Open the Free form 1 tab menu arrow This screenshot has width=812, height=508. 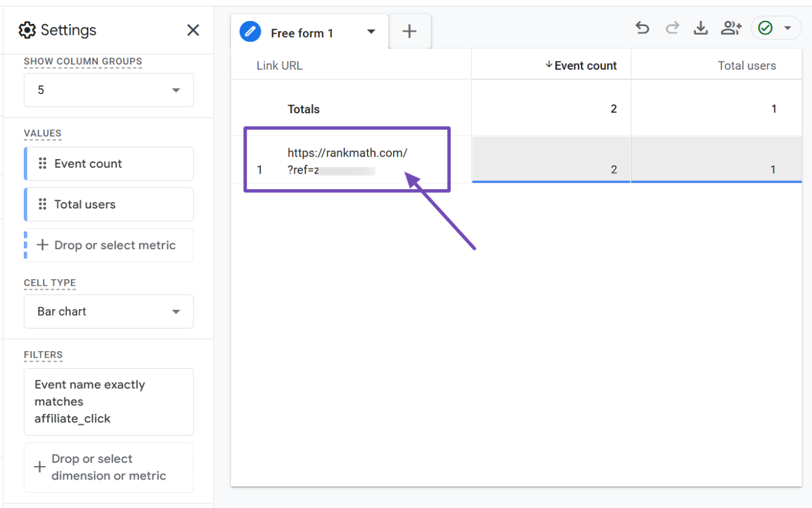point(371,32)
